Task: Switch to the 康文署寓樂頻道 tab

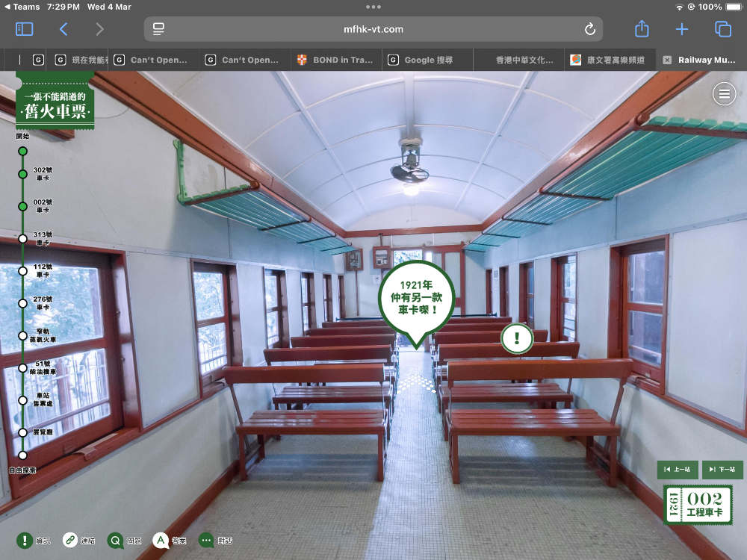Action: (610, 60)
